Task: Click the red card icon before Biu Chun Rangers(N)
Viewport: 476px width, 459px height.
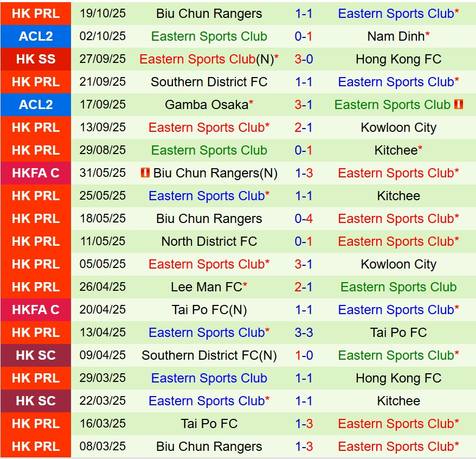Action: (145, 173)
